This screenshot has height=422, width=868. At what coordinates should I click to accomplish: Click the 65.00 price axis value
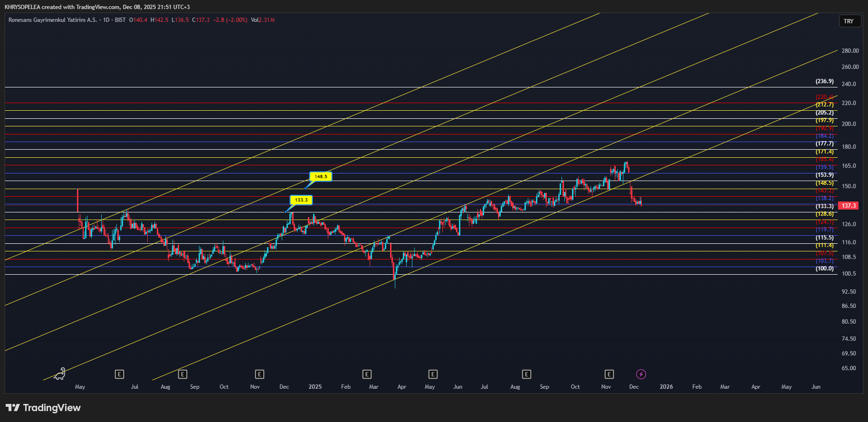point(849,368)
